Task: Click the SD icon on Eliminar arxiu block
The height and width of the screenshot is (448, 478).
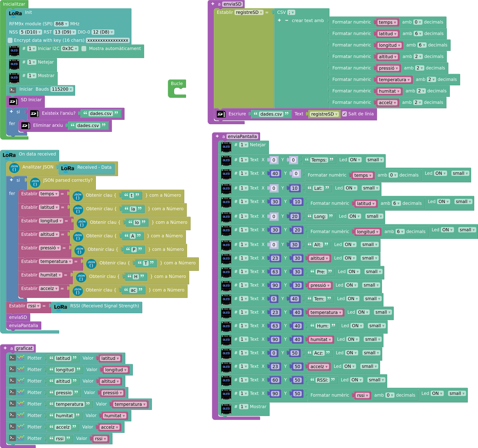Action: [26, 126]
